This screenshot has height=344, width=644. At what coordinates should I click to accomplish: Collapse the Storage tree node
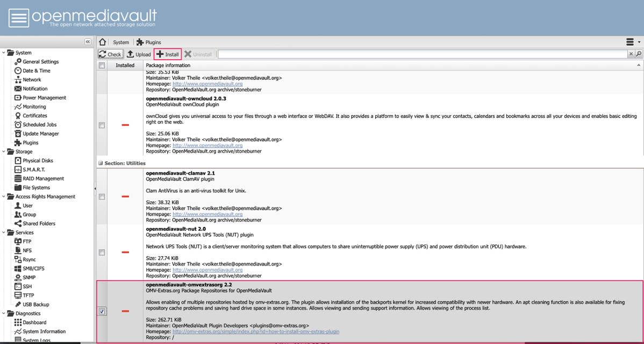coord(4,152)
